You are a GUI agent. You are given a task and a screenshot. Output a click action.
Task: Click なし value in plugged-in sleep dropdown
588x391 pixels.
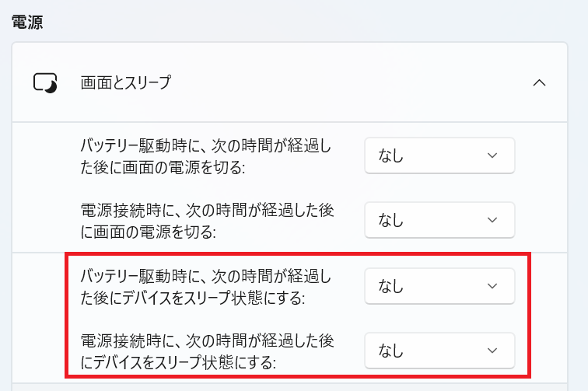coord(391,351)
